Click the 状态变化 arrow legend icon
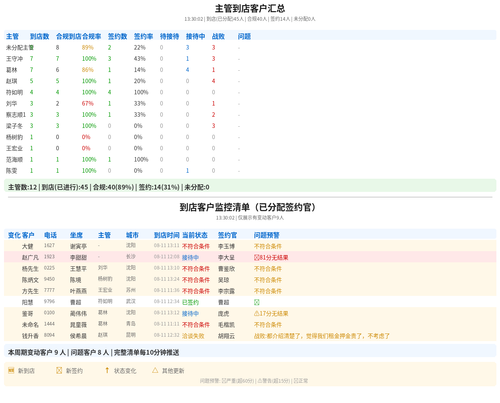 107,370
